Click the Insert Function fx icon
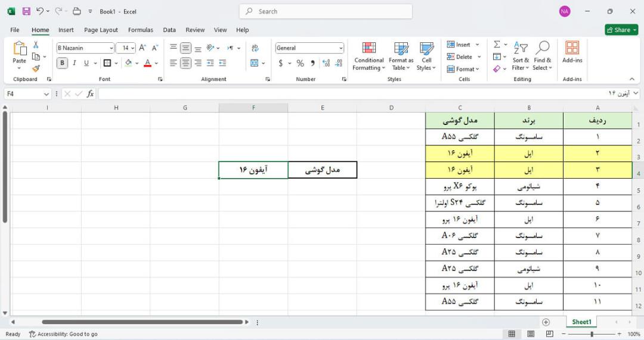The height and width of the screenshot is (340, 644). [91, 93]
